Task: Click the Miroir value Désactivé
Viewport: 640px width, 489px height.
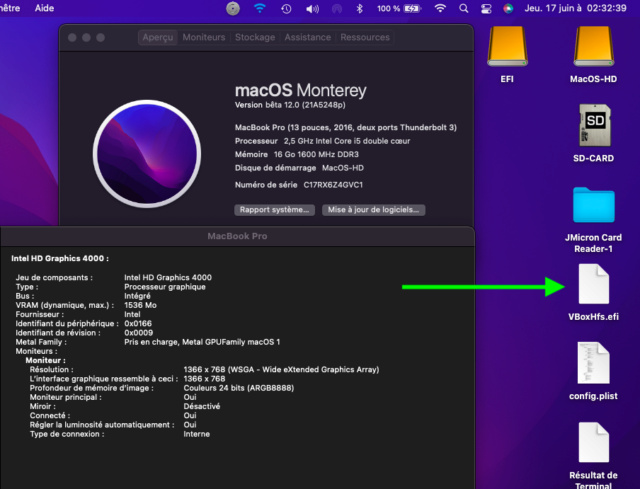Action: pyautogui.click(x=202, y=406)
